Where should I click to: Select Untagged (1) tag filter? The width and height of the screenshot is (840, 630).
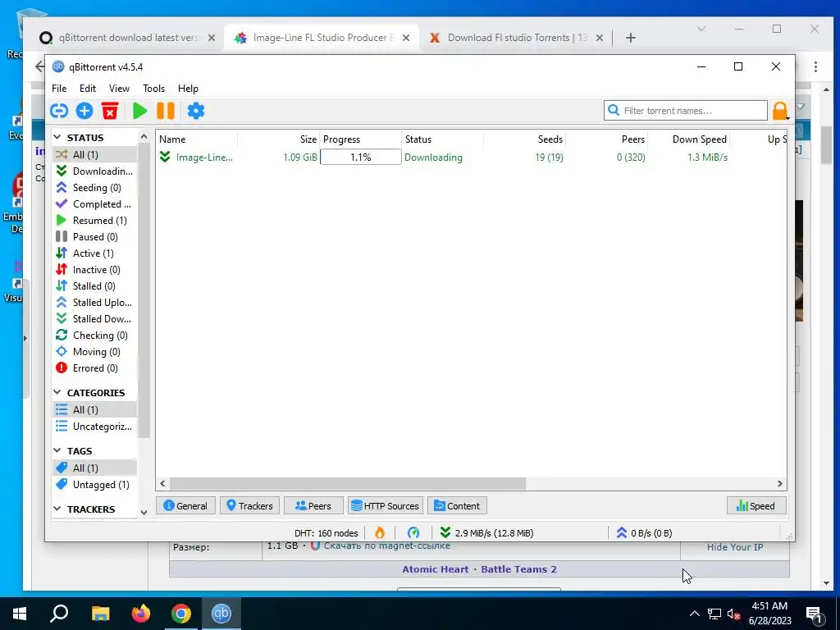pos(94,484)
